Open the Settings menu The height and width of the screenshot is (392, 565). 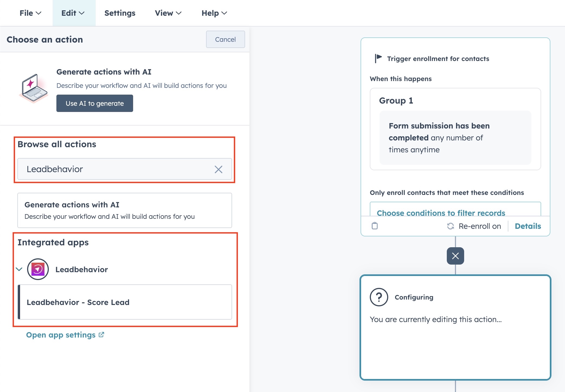point(120,13)
